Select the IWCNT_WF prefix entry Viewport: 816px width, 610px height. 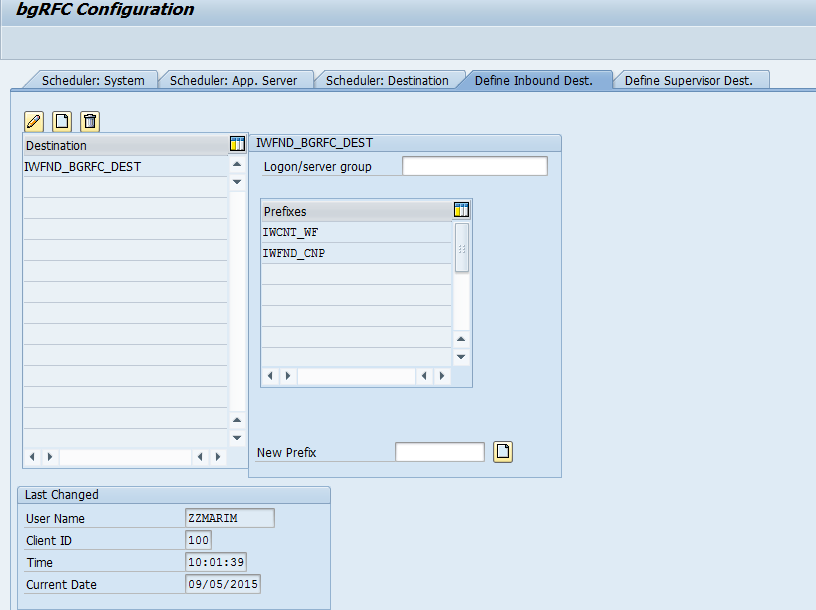(291, 232)
